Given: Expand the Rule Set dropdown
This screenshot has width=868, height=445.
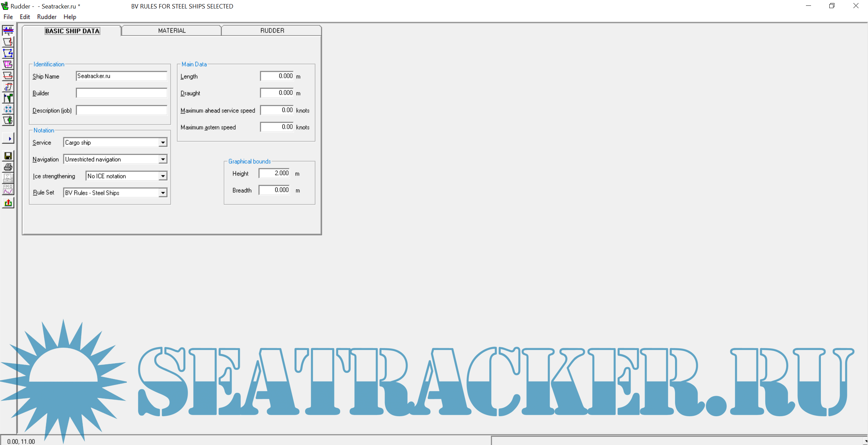Looking at the screenshot, I should (x=163, y=193).
